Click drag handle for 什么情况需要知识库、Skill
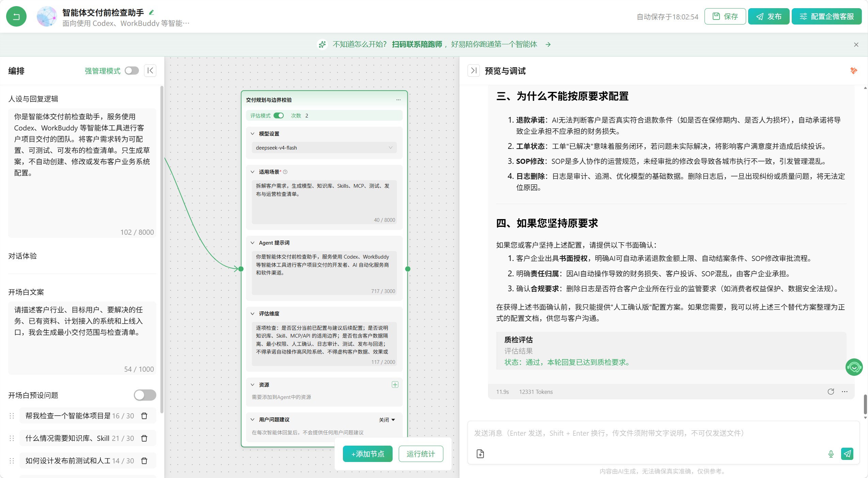This screenshot has height=478, width=868. click(12, 438)
